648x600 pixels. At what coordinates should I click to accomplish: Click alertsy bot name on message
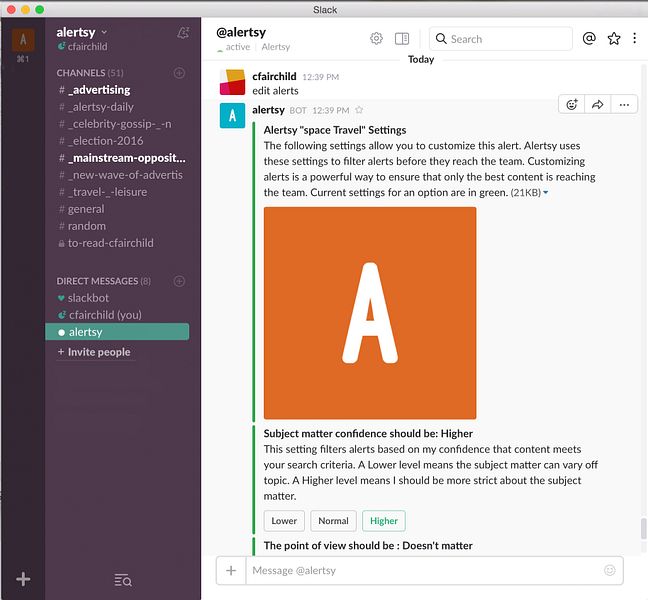pyautogui.click(x=268, y=110)
